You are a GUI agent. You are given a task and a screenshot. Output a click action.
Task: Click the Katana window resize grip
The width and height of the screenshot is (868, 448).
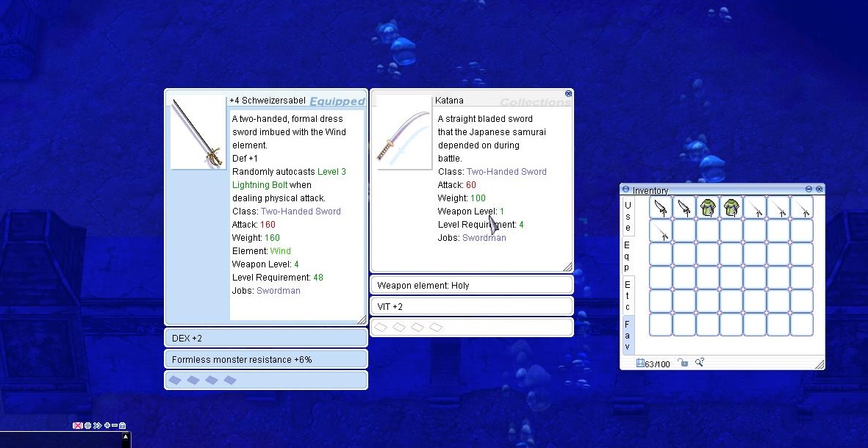(567, 267)
